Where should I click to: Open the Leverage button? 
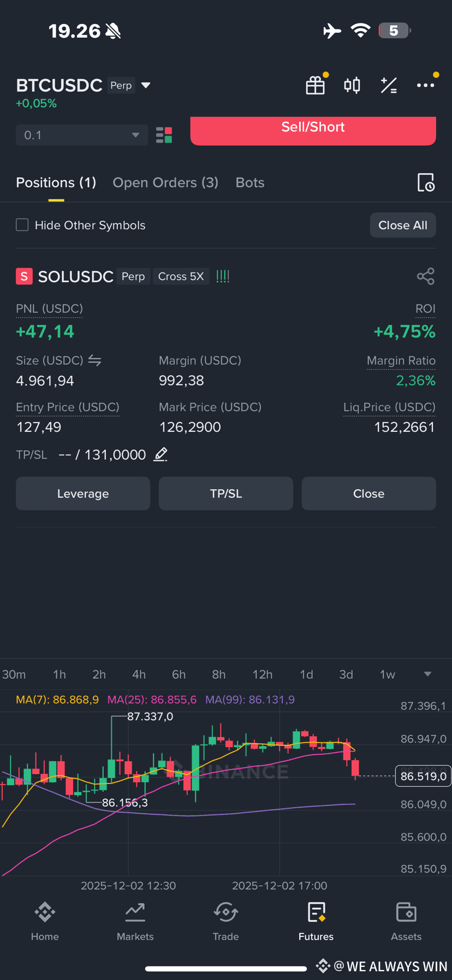[x=83, y=494]
